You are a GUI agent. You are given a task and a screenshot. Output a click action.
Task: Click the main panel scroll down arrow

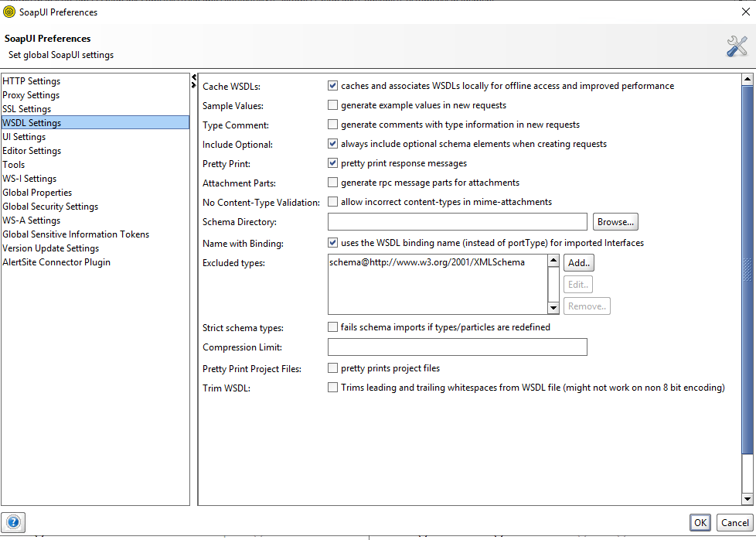[747, 499]
